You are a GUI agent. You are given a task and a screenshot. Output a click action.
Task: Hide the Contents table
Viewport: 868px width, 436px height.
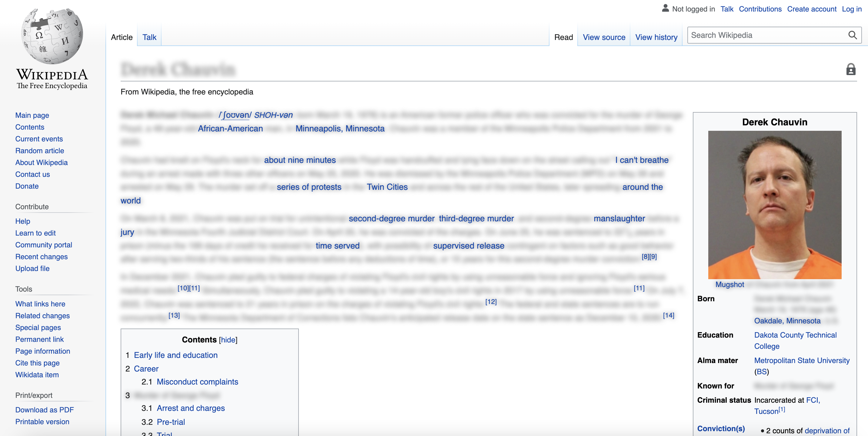(228, 340)
